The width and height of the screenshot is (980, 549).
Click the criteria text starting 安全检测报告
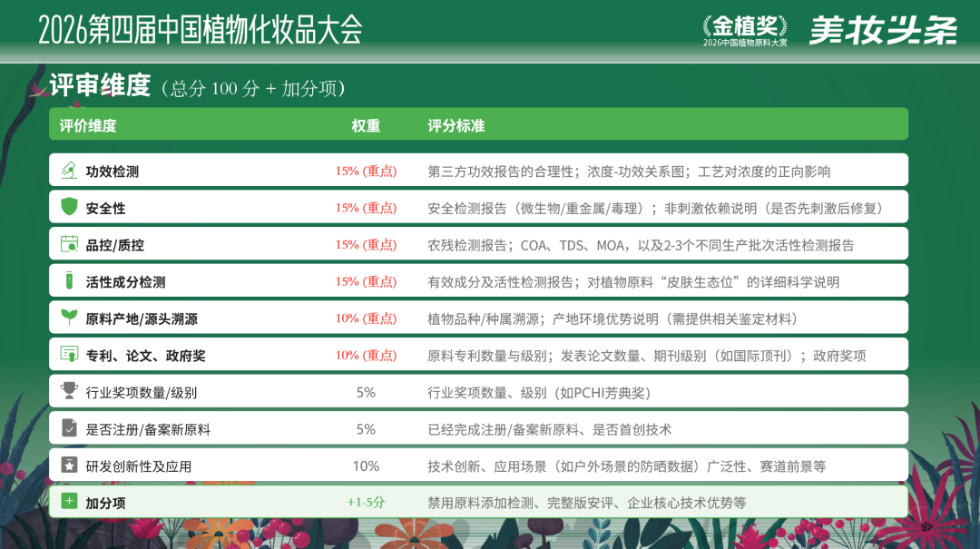point(655,209)
